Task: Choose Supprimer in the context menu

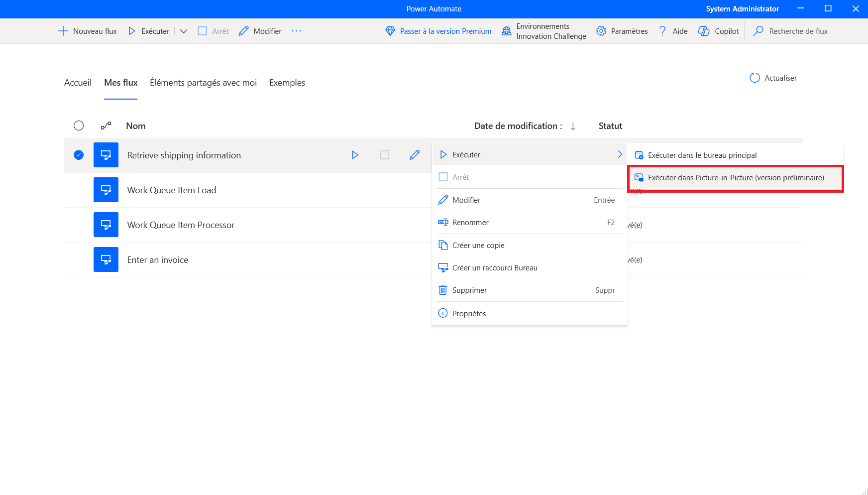Action: coord(530,290)
